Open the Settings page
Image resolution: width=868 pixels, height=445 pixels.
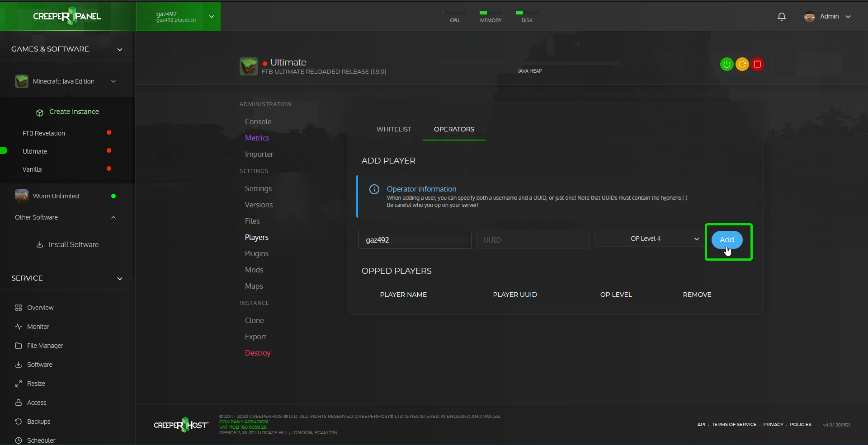(258, 188)
